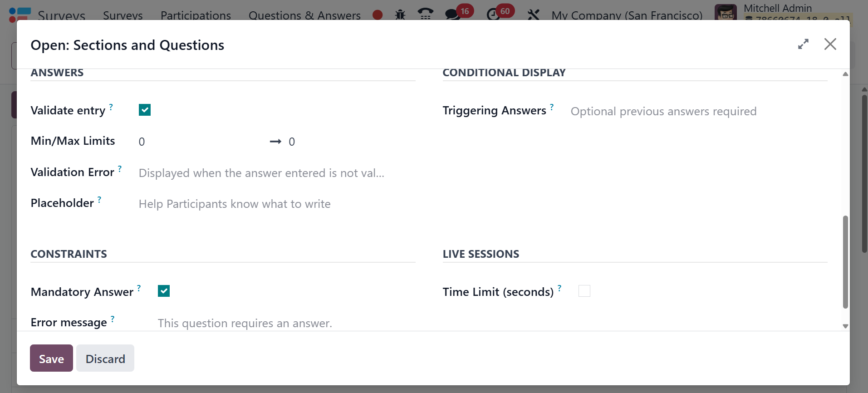This screenshot has width=868, height=393.
Task: Save the question form
Action: [51, 358]
